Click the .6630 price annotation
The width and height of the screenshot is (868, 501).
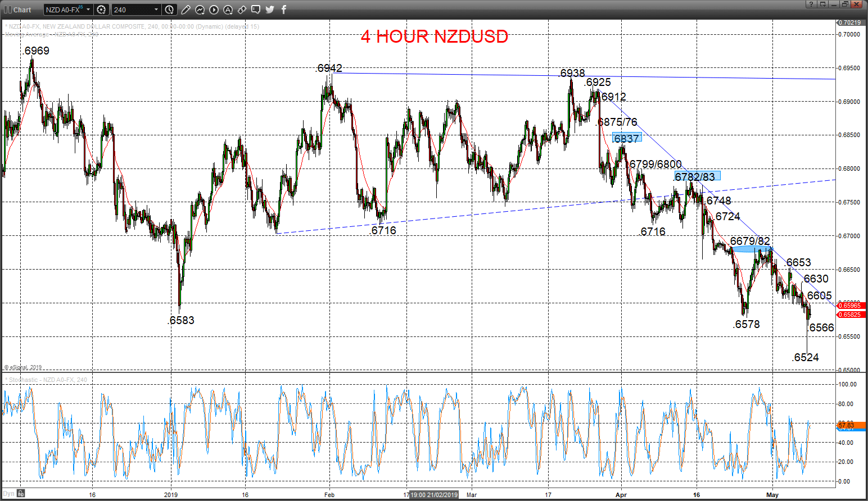tap(815, 279)
